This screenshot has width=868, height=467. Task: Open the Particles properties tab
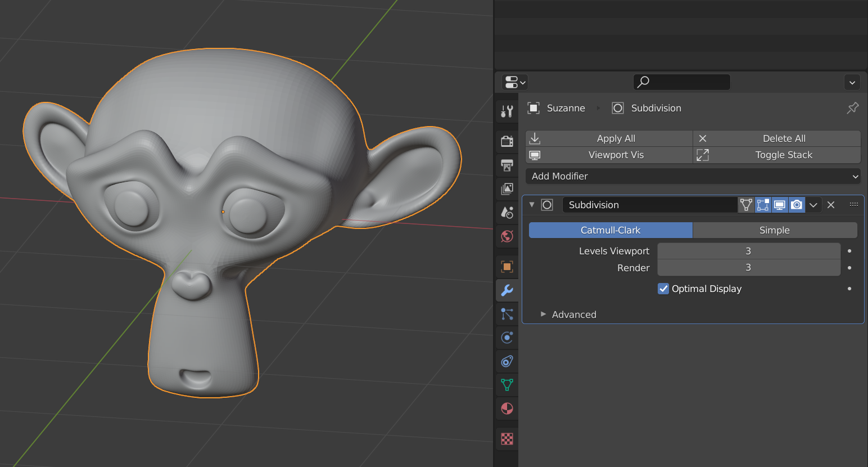click(507, 314)
